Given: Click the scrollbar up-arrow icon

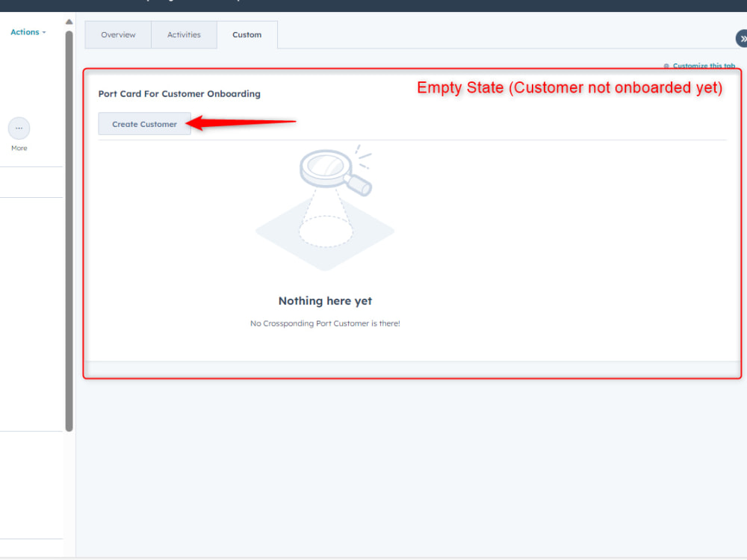Looking at the screenshot, I should [x=69, y=20].
